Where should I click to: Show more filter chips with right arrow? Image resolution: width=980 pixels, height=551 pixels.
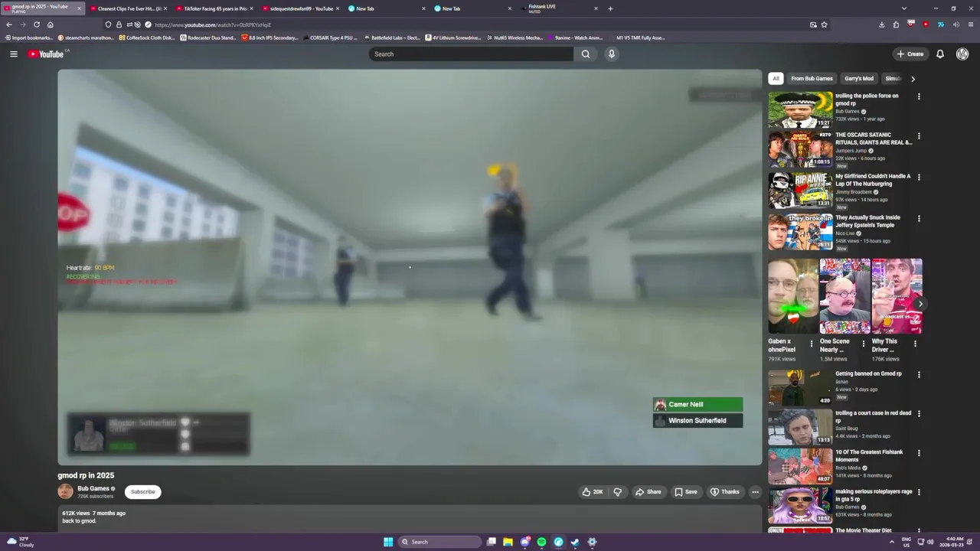pos(913,79)
